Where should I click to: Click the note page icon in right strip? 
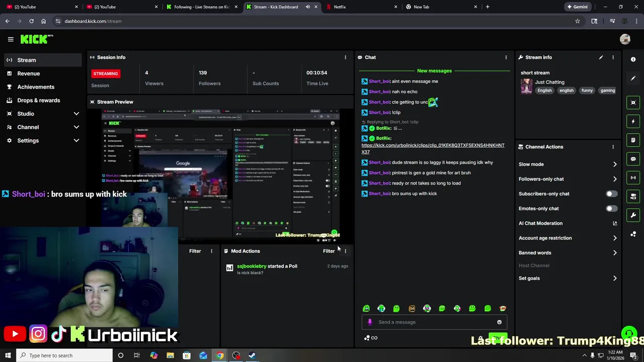[633, 140]
